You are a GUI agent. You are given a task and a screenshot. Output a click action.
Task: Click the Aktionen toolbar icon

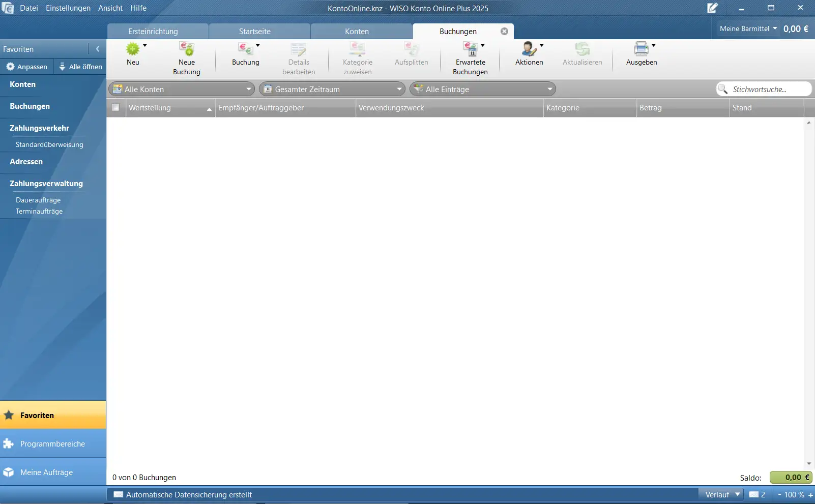(x=529, y=50)
